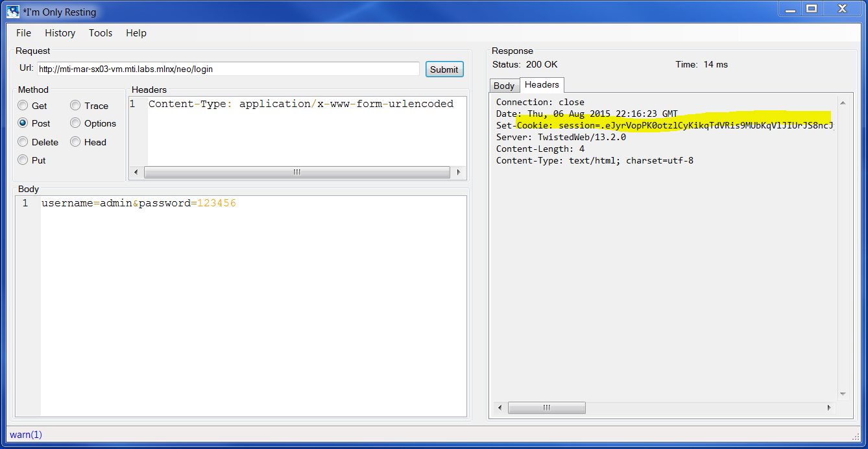This screenshot has height=449, width=868.
Task: Select the Trace request method
Action: pyautogui.click(x=76, y=105)
